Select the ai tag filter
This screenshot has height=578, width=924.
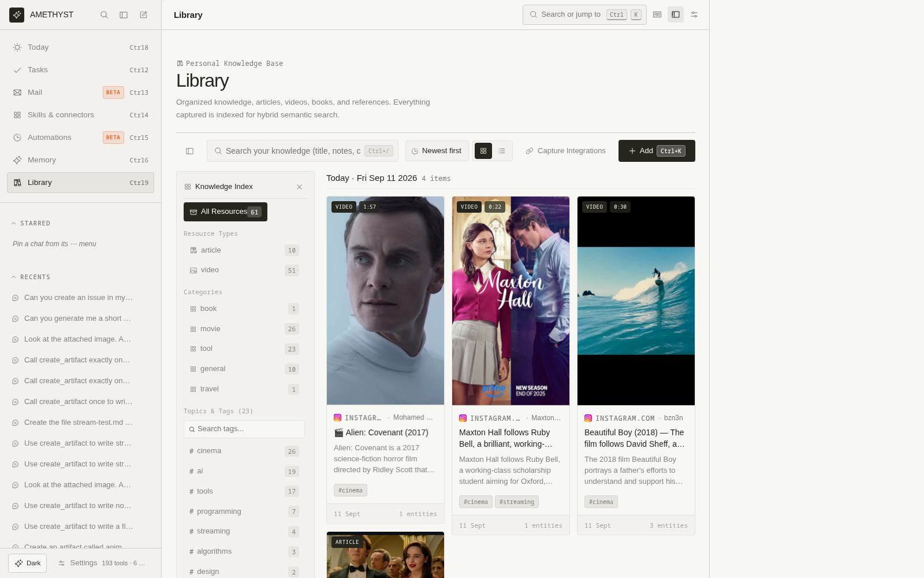point(245,471)
